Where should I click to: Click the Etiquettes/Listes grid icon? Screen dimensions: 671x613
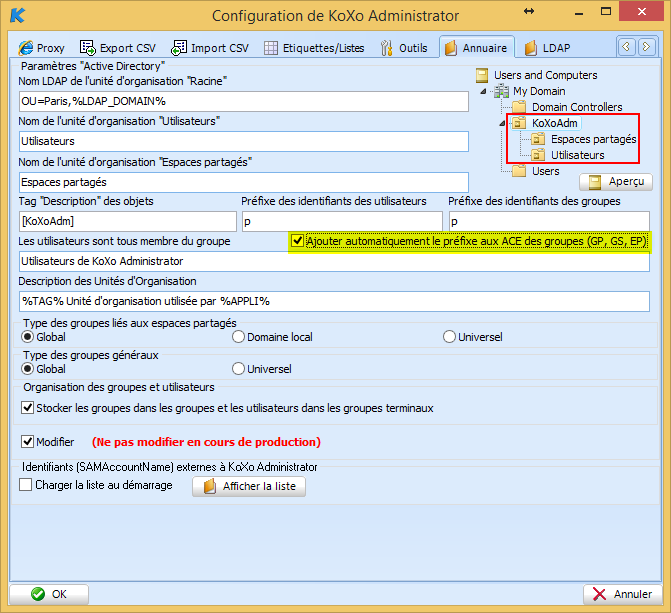pos(270,48)
